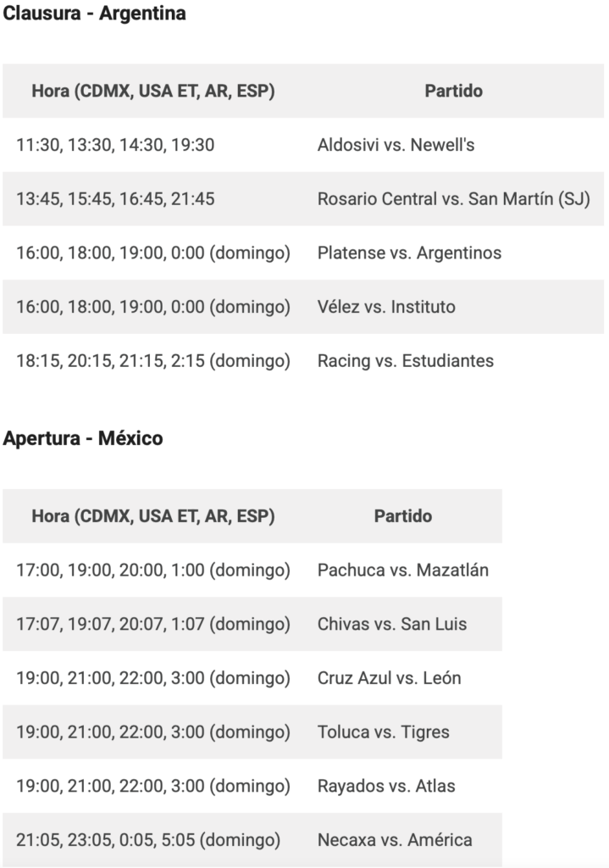This screenshot has height=868, width=609.
Task: Select the Aldosivi vs. Newell's match cell
Action: pos(396,145)
